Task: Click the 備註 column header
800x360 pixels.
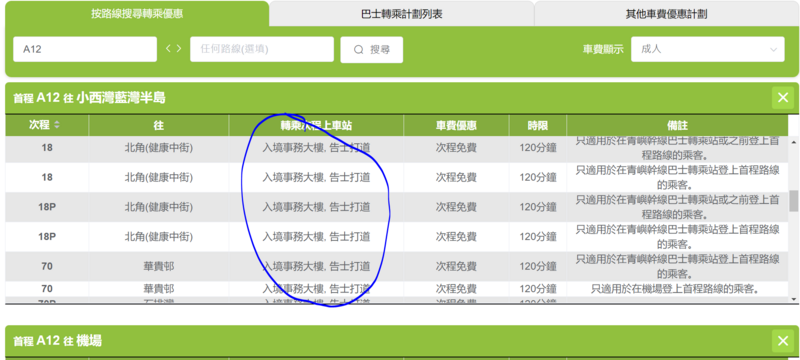Action: click(678, 125)
